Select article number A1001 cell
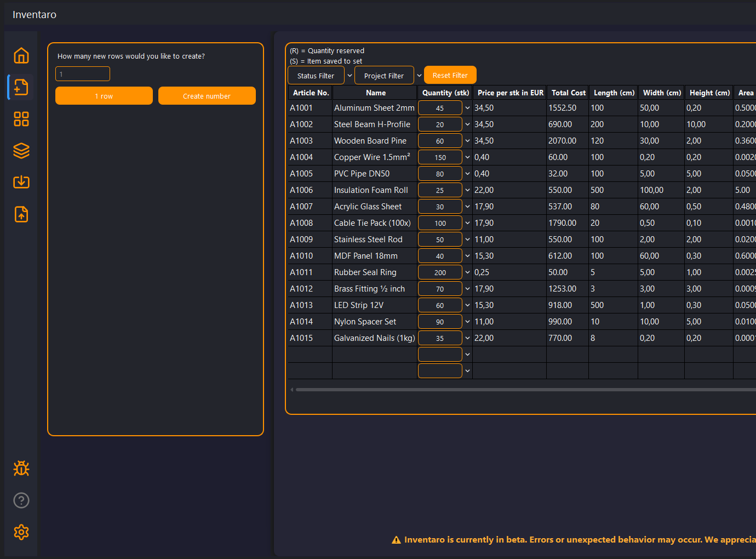 point(310,108)
